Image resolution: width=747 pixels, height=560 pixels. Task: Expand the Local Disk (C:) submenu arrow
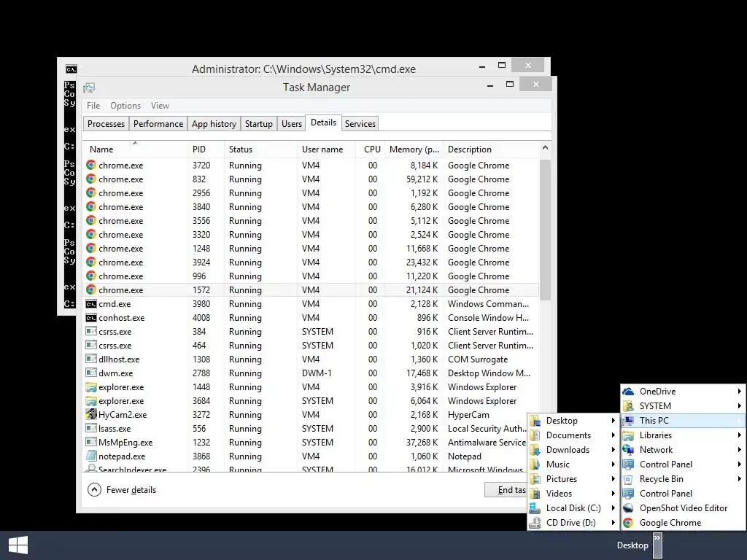[614, 508]
